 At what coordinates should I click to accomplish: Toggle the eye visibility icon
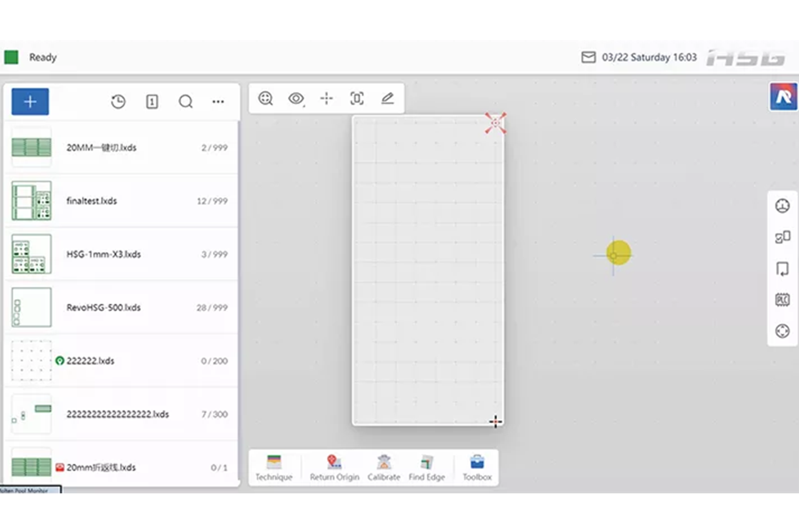coord(296,98)
